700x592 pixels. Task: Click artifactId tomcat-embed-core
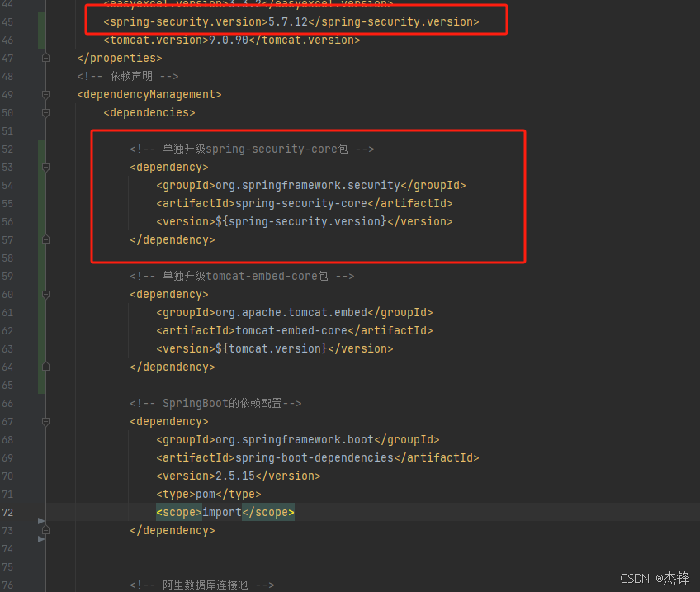pyautogui.click(x=295, y=331)
